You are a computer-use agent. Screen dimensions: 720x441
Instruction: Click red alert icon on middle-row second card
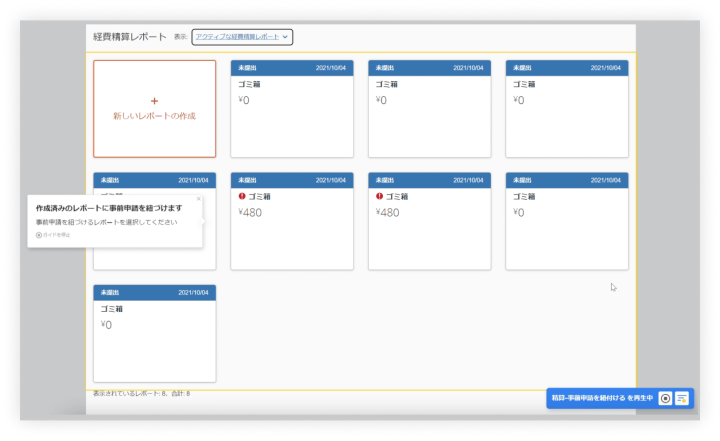tap(242, 196)
